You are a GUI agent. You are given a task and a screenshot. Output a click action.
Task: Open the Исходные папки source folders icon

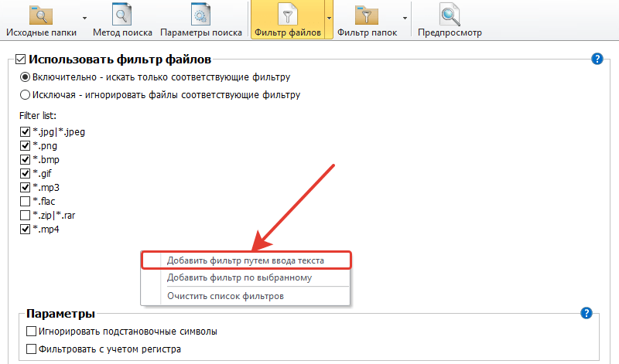(41, 15)
